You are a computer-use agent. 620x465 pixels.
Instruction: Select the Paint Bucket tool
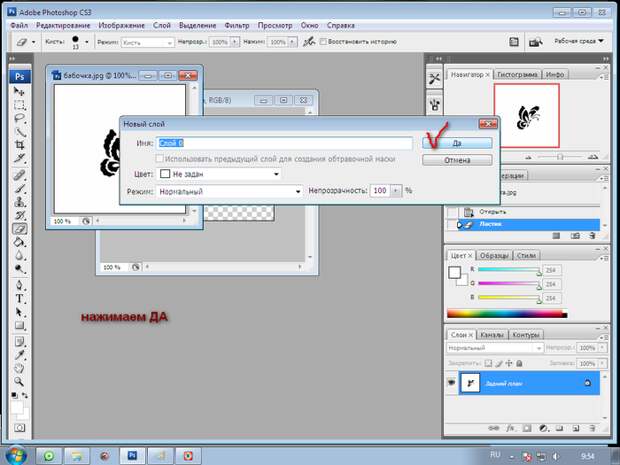coord(19,242)
